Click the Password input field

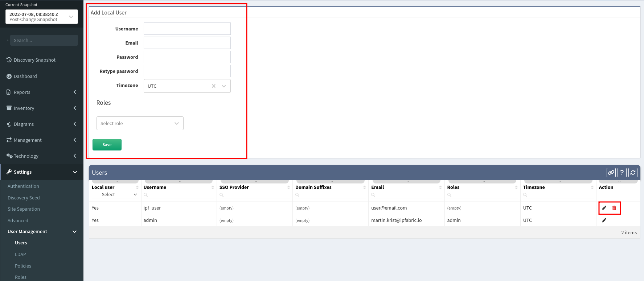pyautogui.click(x=187, y=57)
